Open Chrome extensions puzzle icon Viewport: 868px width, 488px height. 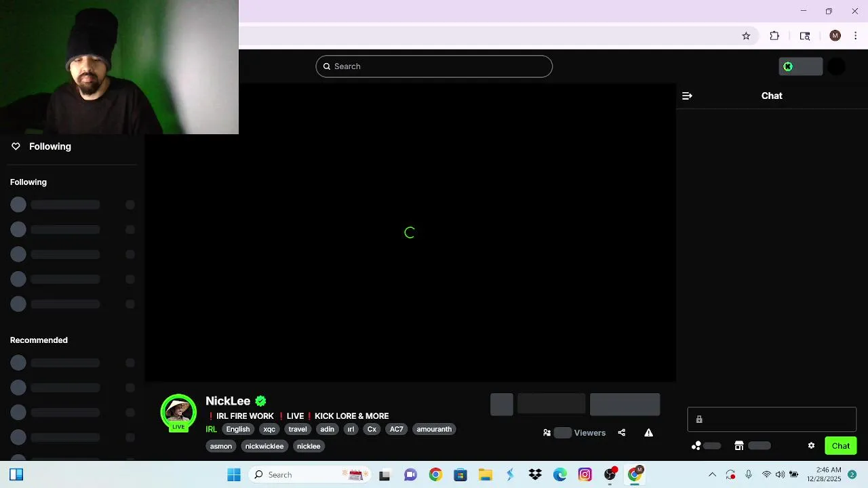point(774,36)
